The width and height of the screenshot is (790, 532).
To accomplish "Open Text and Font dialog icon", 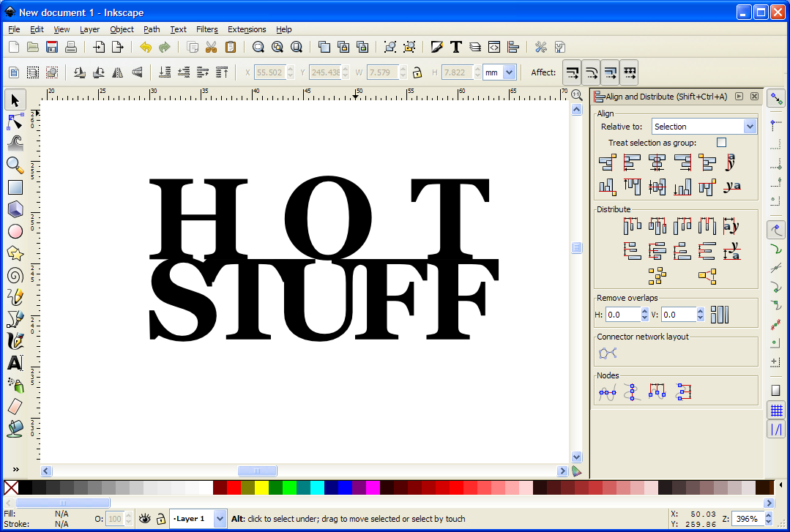I will (x=456, y=47).
